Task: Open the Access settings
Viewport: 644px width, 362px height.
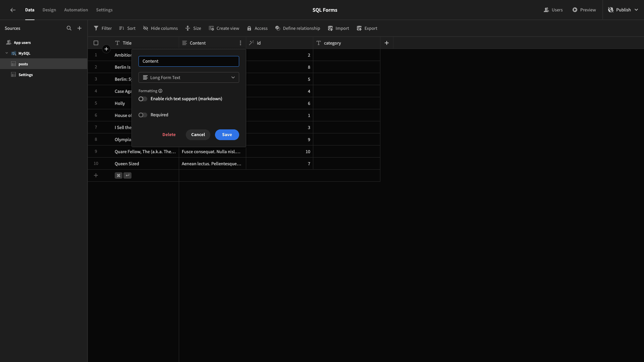Action: 257,28
